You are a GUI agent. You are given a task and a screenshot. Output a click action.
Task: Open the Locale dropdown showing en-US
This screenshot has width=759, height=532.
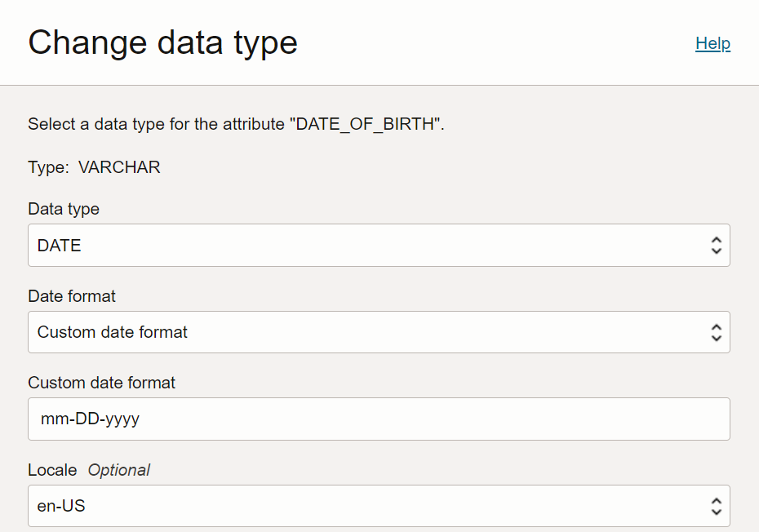click(x=379, y=506)
